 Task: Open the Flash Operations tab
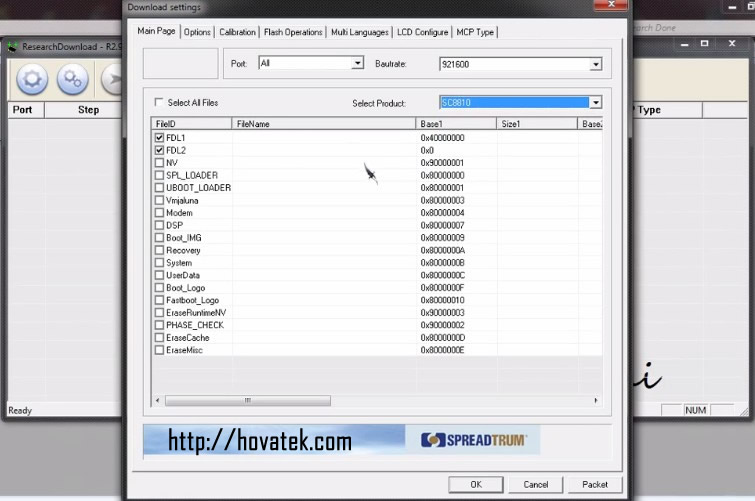tap(293, 32)
